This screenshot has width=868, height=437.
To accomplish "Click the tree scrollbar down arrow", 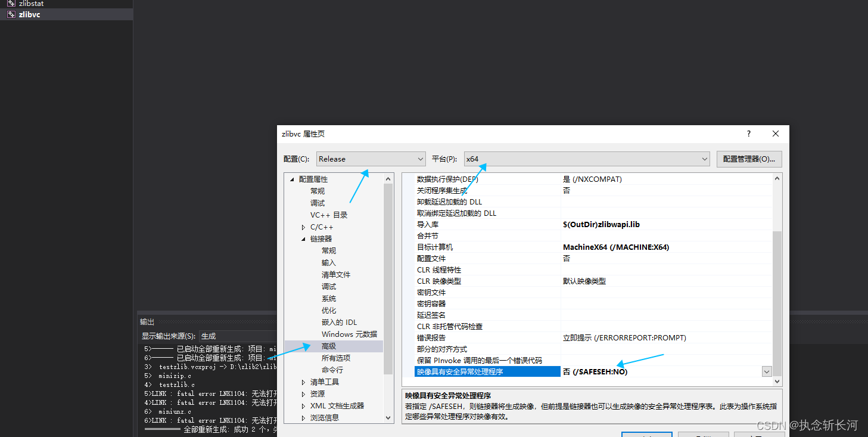I will point(388,418).
